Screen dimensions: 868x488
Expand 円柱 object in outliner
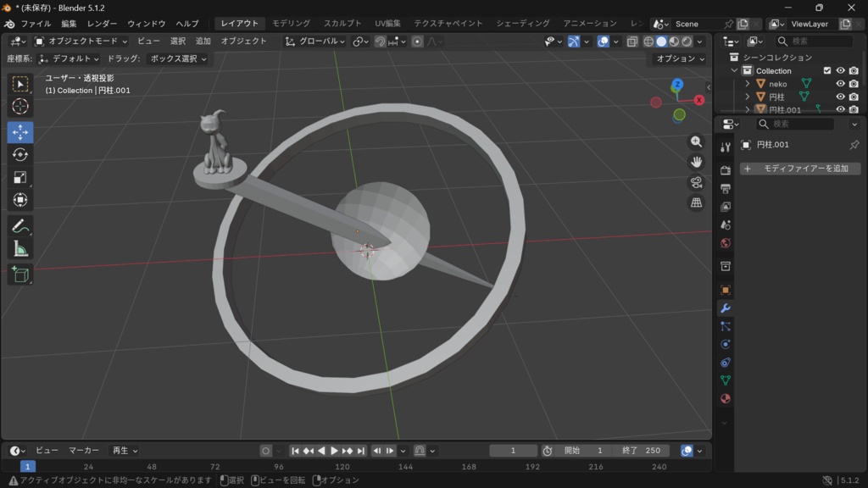pyautogui.click(x=748, y=97)
